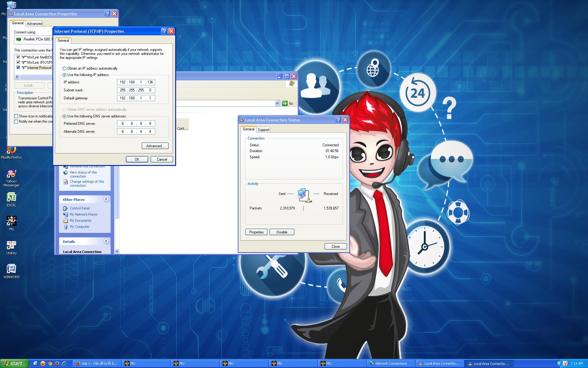Viewport: 588px width, 368px height.
Task: Open Advanced TCP/IP settings button
Action: click(x=155, y=146)
